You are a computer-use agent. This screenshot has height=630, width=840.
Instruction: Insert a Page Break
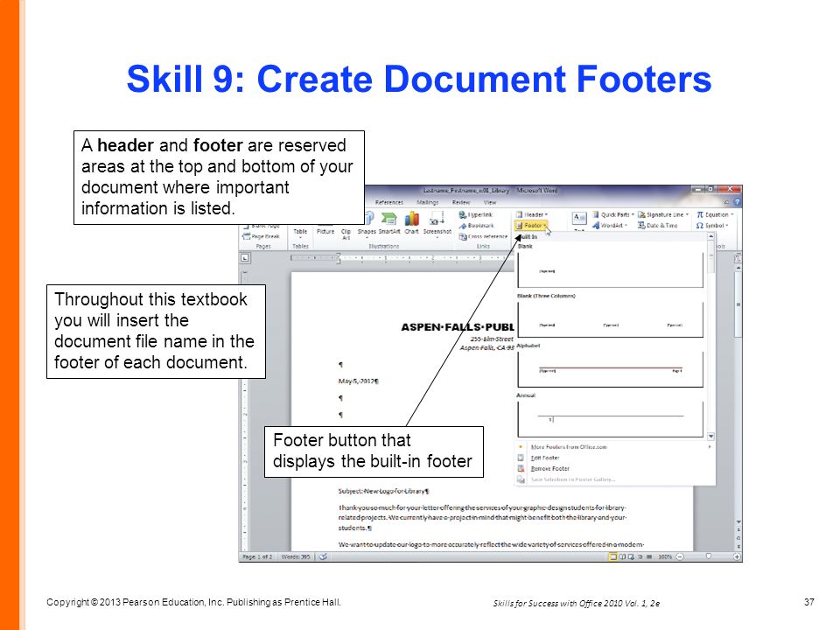[x=261, y=236]
